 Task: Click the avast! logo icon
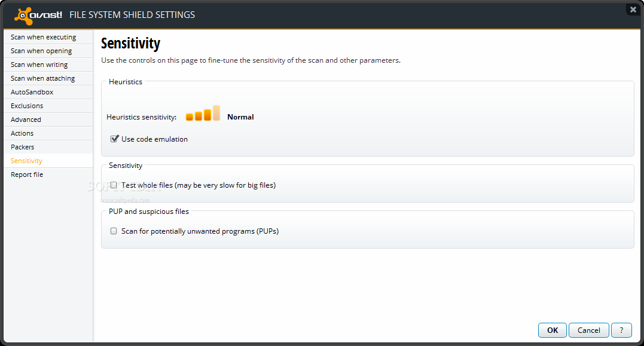pos(23,16)
